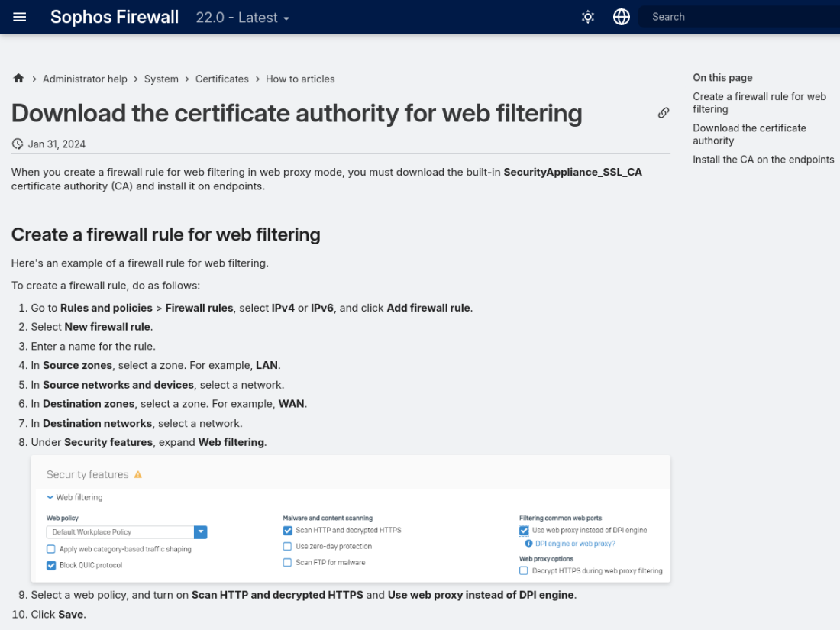Click in the Search field
Screen dimensions: 840x630
739,17
